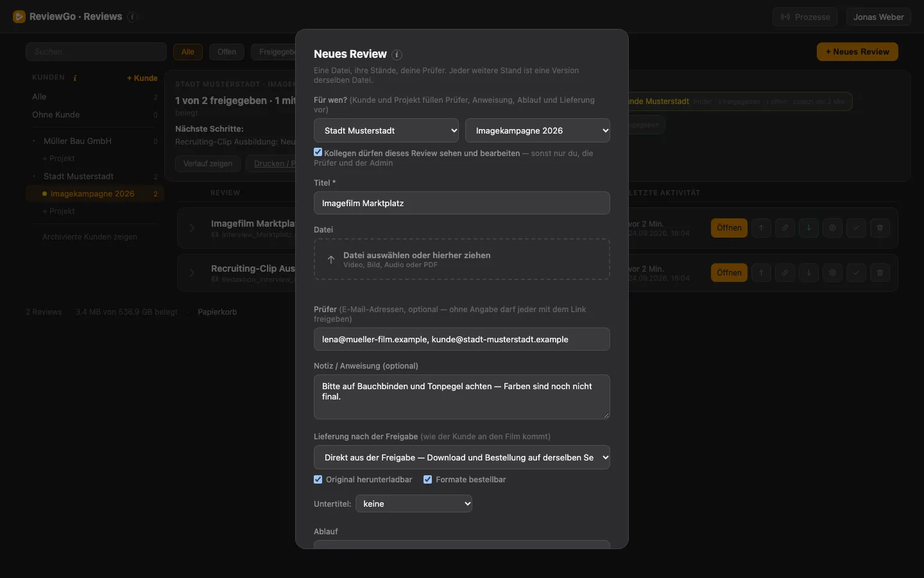This screenshot has height=578, width=924.
Task: Select Ohne Kunde in the customer list
Action: click(x=95, y=115)
